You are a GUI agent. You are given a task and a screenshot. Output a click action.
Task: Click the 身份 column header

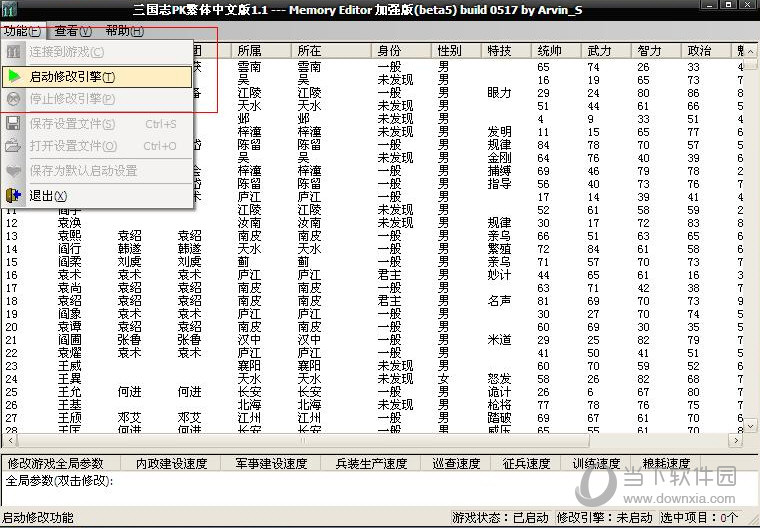(x=401, y=50)
